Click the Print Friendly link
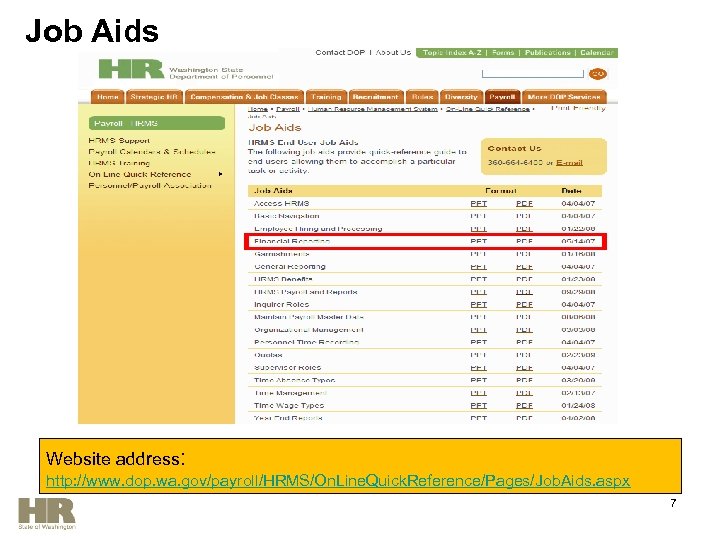 click(x=578, y=108)
